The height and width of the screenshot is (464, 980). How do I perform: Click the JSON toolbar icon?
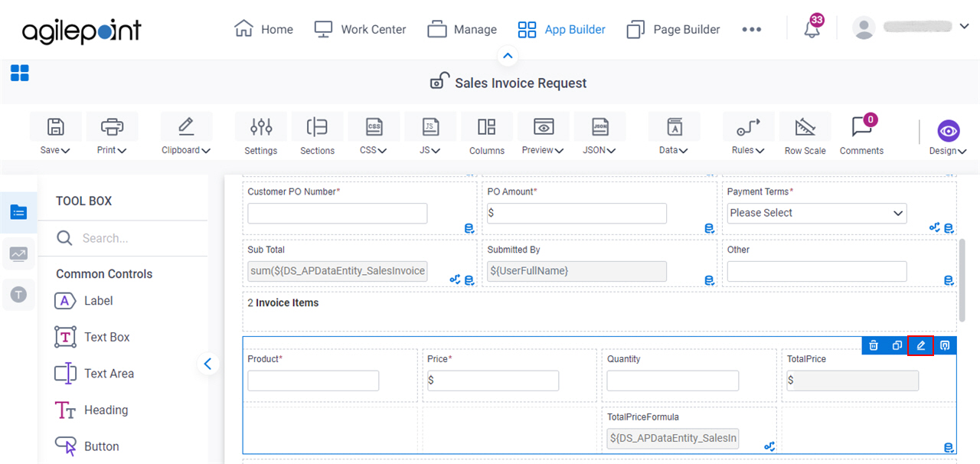600,126
